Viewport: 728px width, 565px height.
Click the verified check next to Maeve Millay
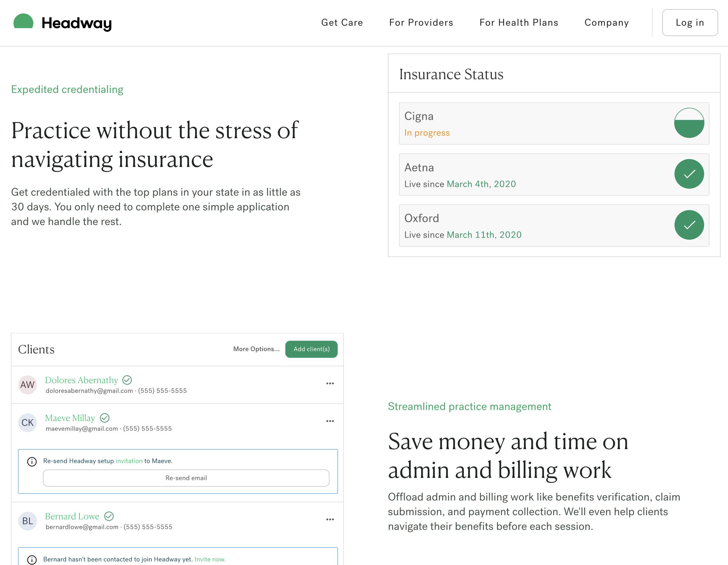click(x=105, y=418)
